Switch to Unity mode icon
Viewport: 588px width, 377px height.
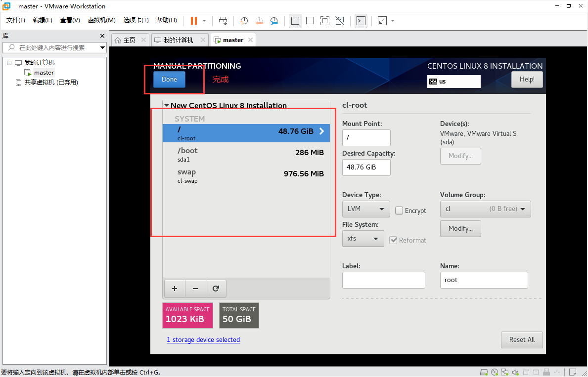[340, 21]
